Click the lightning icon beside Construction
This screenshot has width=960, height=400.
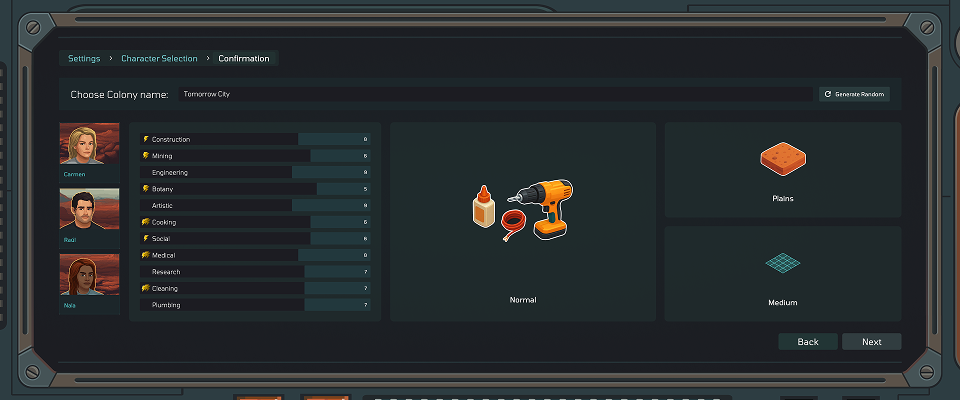[x=146, y=139]
